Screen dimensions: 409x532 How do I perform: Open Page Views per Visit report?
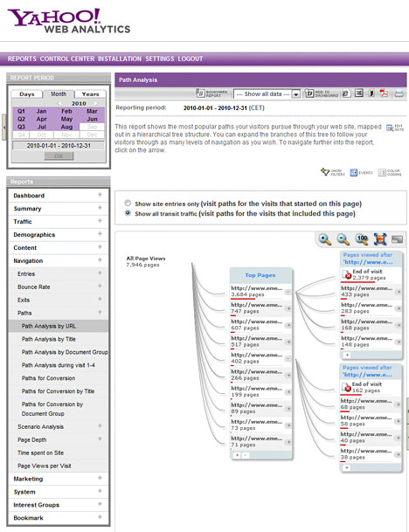44,466
